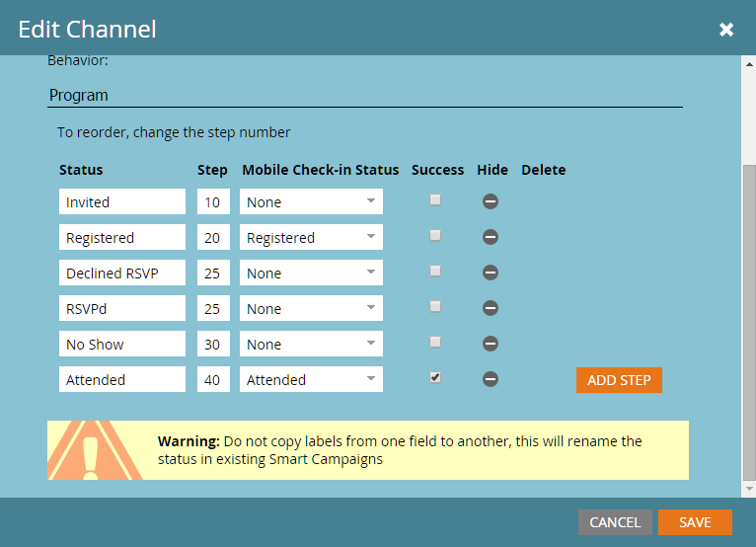Edit the RSVPd status name field
Image resolution: width=756 pixels, height=547 pixels.
coord(122,308)
